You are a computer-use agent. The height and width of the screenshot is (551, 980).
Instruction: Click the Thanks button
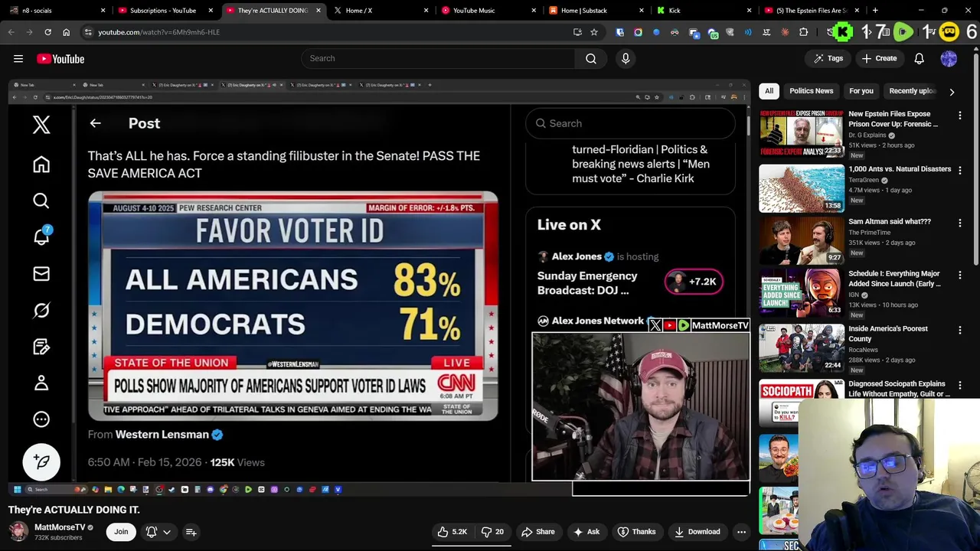(636, 532)
